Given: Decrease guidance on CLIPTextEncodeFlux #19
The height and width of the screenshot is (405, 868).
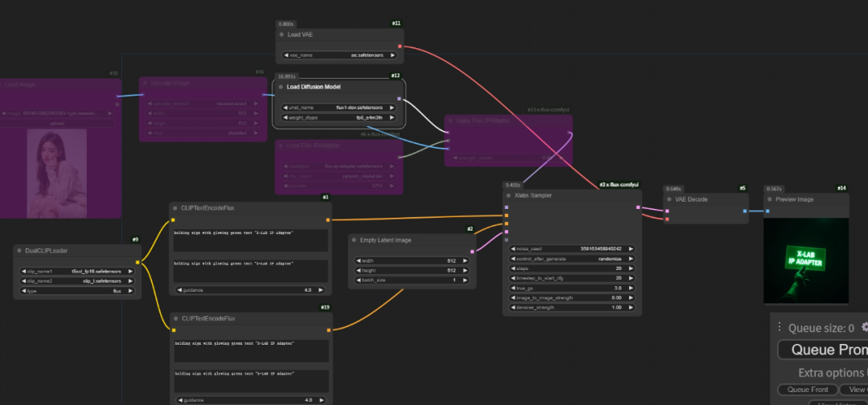Looking at the screenshot, I should [180, 400].
